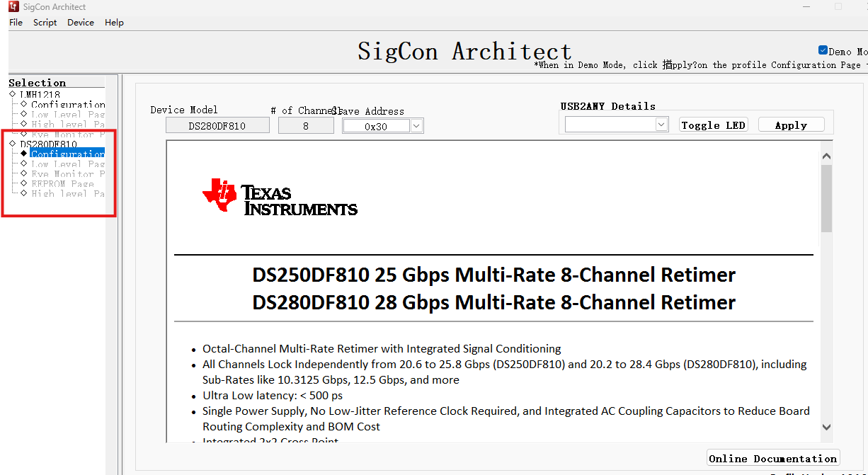The width and height of the screenshot is (868, 475).
Task: Open the Slave Address 0x30 dropdown
Action: pyautogui.click(x=416, y=126)
